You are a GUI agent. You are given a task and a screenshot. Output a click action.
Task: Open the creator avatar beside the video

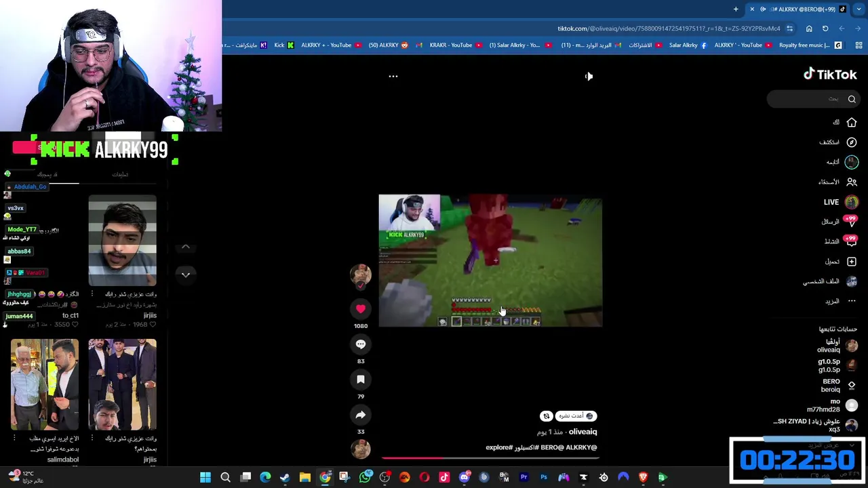coord(361,274)
